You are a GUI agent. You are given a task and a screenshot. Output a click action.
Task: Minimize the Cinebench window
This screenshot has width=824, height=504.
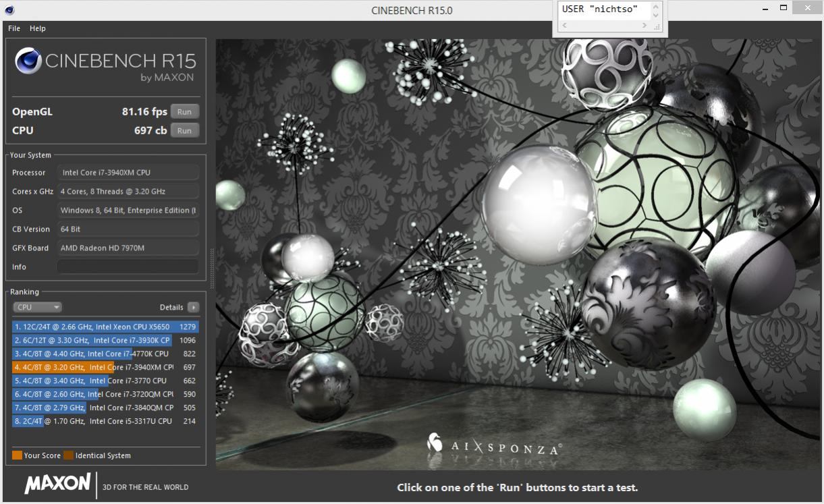765,9
